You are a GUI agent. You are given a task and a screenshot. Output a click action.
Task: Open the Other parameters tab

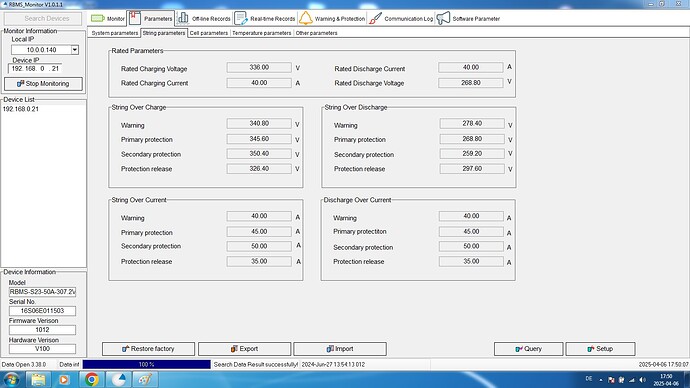[x=316, y=33]
